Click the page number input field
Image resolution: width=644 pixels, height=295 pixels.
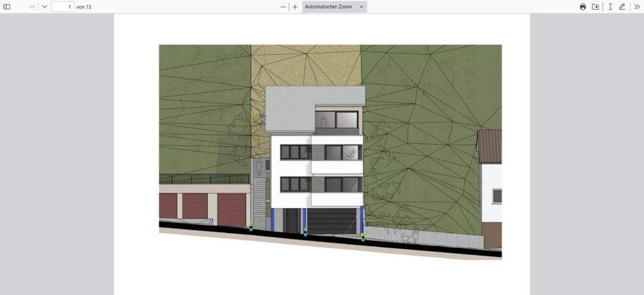tap(62, 6)
